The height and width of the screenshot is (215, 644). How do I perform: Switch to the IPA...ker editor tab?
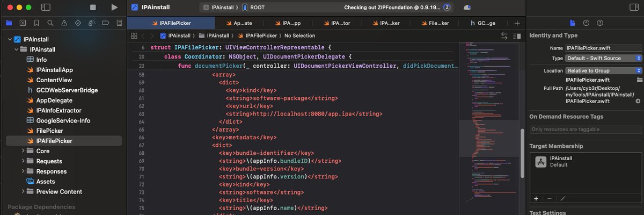[x=385, y=23]
